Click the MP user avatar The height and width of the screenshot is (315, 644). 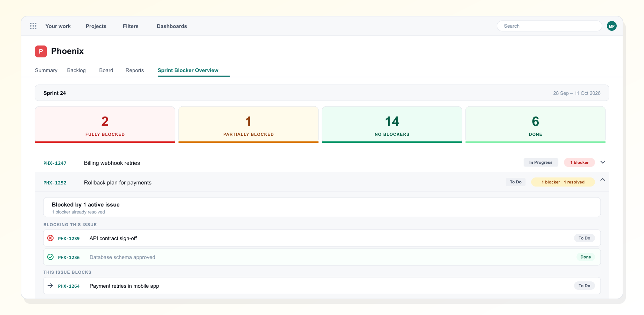tap(611, 26)
